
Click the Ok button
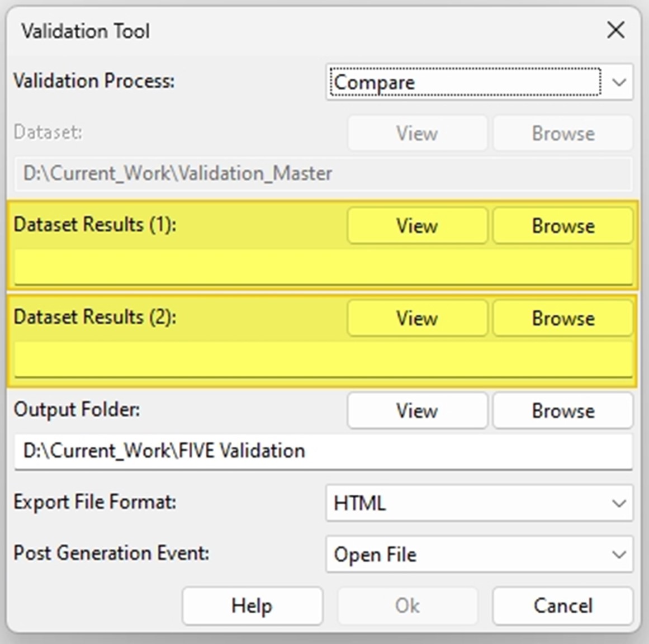(408, 605)
